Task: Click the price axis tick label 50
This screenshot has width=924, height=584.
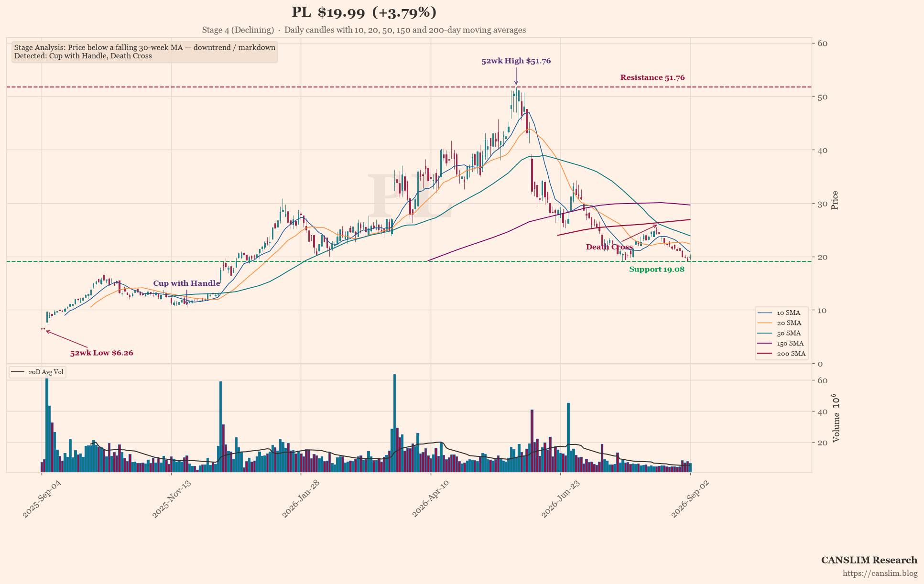Action: pos(823,97)
